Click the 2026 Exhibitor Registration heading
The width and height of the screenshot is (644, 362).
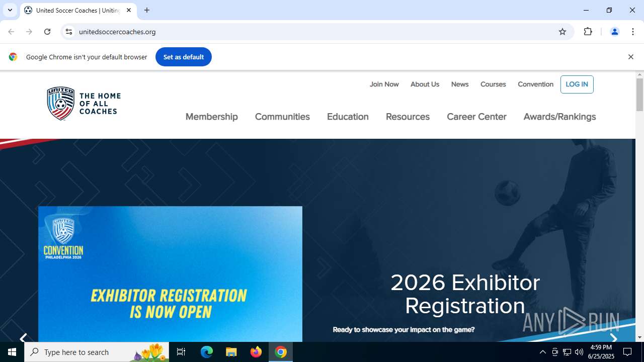tap(465, 294)
